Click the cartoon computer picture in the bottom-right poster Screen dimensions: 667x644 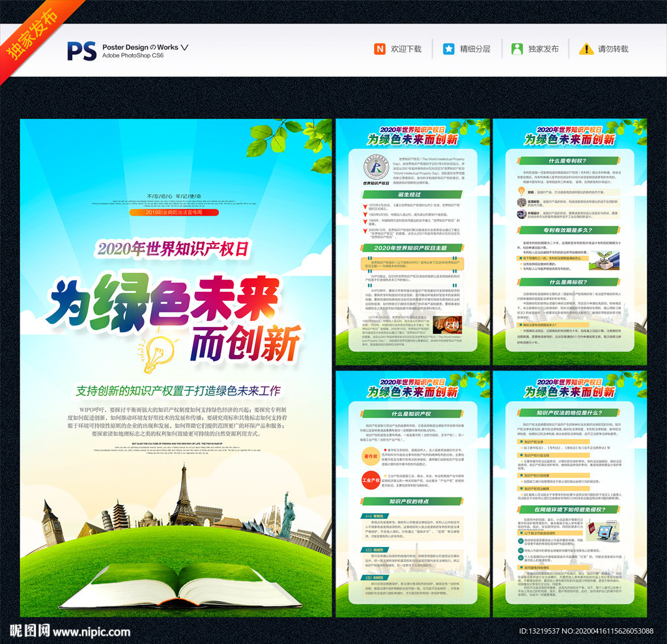(602, 531)
